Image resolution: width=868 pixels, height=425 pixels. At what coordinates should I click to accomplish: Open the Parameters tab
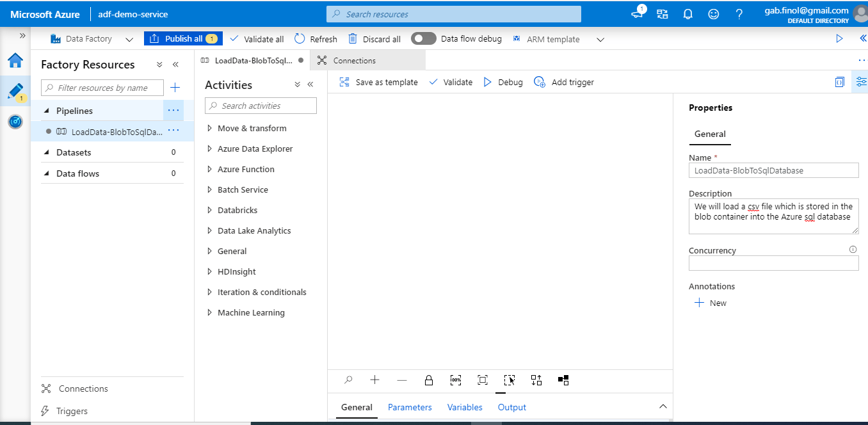[x=410, y=407]
